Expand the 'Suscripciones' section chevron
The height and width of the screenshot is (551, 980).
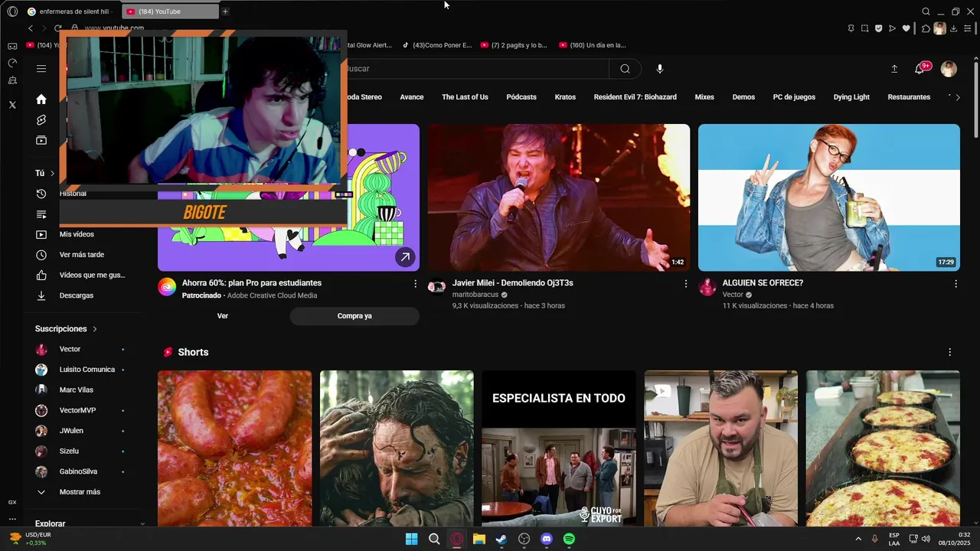(x=95, y=329)
